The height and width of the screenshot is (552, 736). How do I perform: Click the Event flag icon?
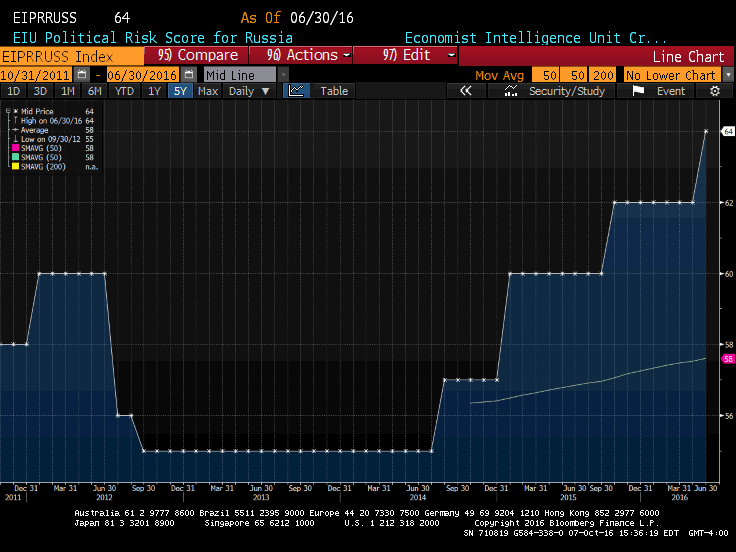tap(638, 91)
